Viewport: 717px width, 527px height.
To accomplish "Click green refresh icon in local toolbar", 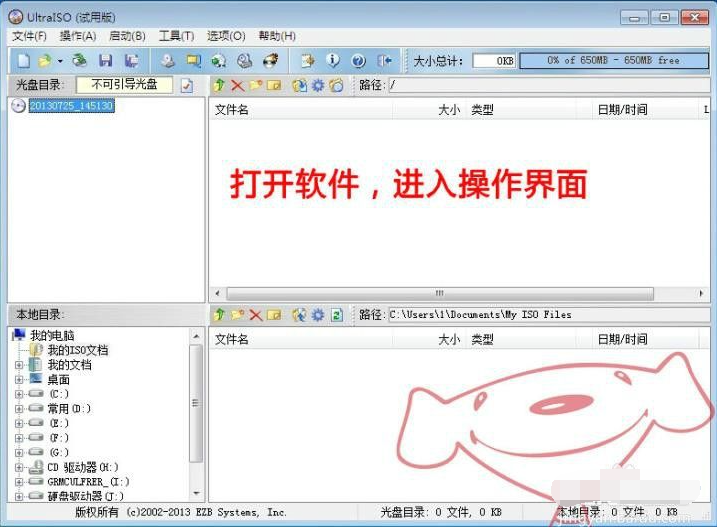I will point(337,315).
